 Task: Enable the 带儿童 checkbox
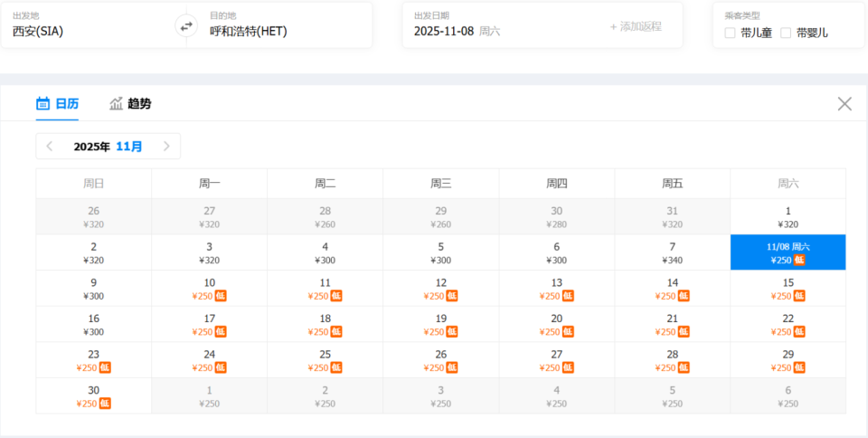point(731,33)
